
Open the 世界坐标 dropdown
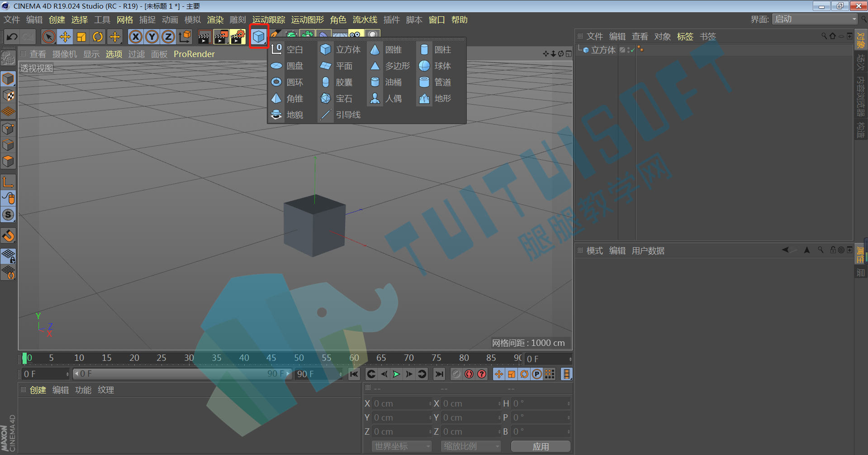point(402,446)
